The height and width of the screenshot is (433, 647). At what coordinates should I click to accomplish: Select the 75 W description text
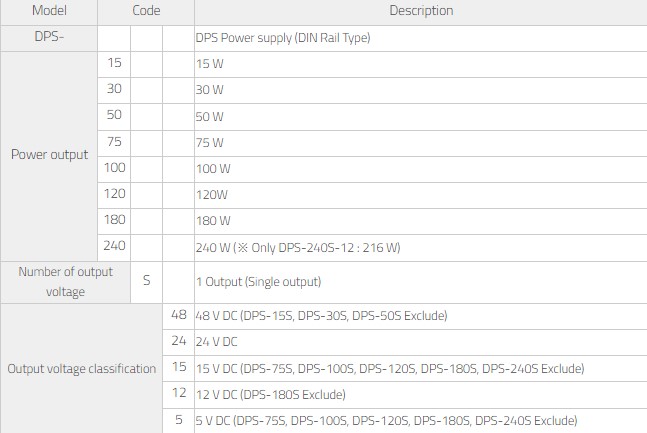[x=210, y=143]
